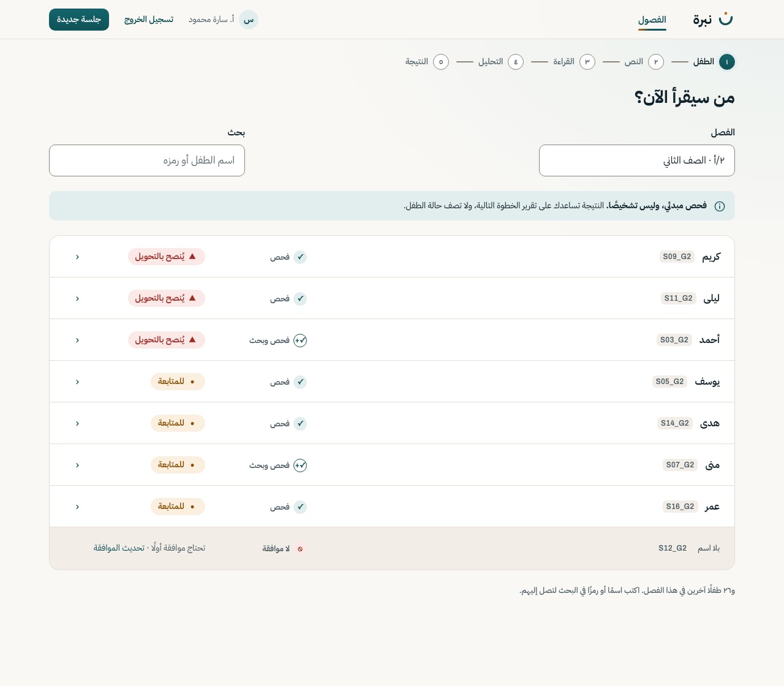Go to step ٥ النتيجة

(x=427, y=62)
